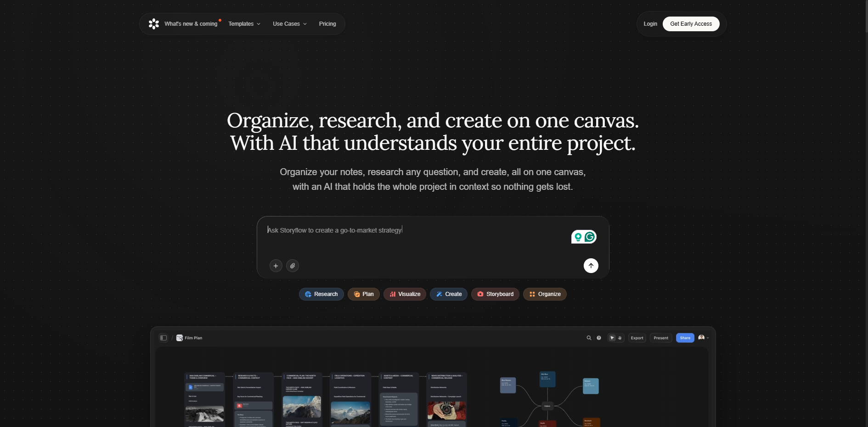Click the help question mark icon
Image resolution: width=868 pixels, height=427 pixels.
pyautogui.click(x=599, y=338)
